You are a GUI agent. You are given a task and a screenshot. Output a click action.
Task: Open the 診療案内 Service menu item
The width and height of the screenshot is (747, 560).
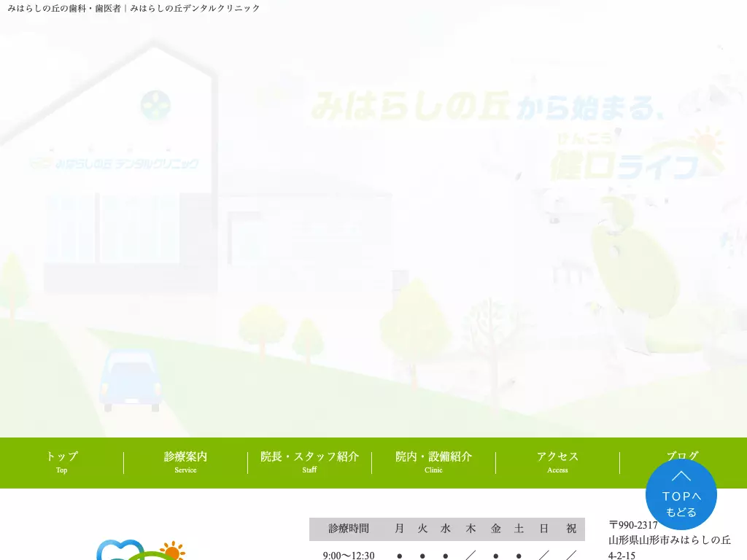(185, 462)
